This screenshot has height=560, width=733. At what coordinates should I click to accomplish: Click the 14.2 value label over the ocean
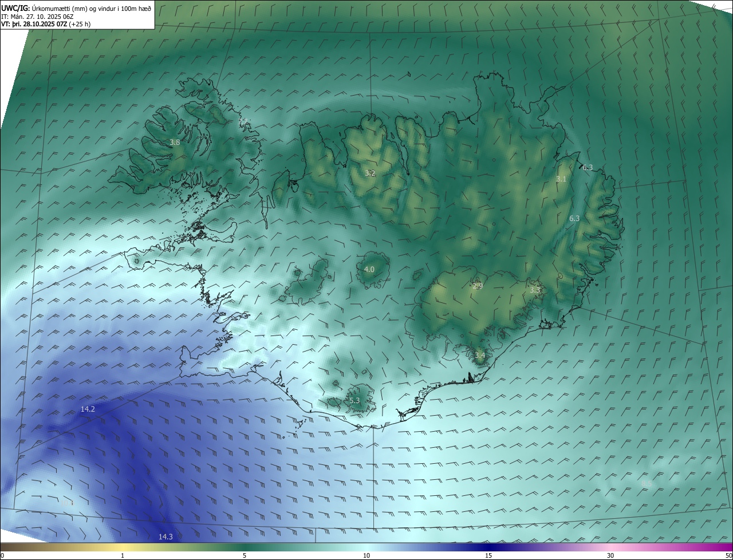[88, 409]
